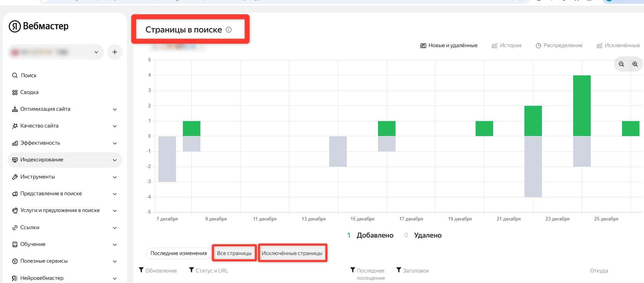Switch to Исключённые chart view
Image resolution: width=644 pixels, height=283 pixels.
618,45
